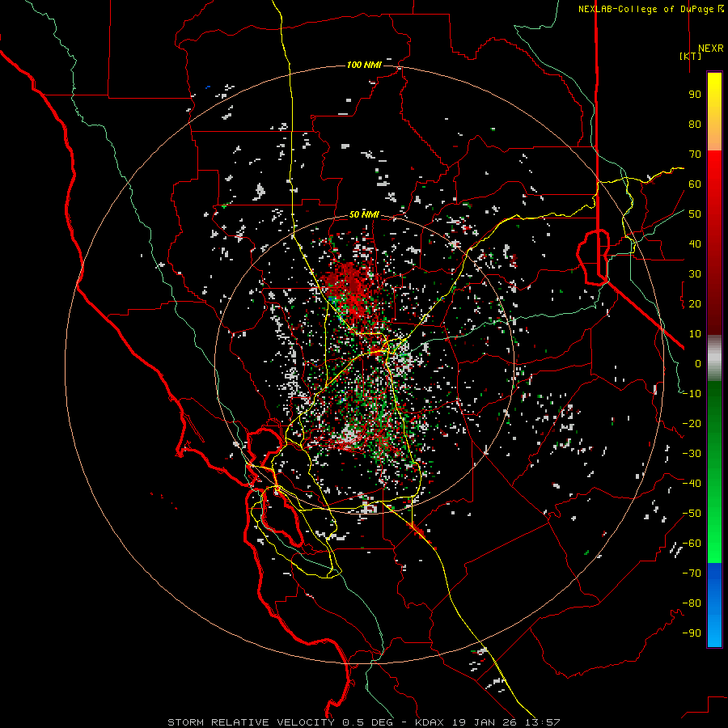
Task: Click the positive 20 scale value
Action: (x=695, y=304)
